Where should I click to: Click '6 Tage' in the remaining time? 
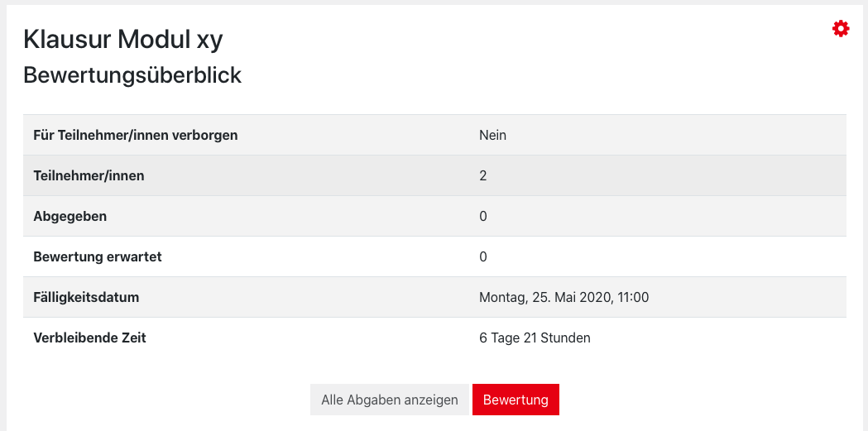click(499, 338)
